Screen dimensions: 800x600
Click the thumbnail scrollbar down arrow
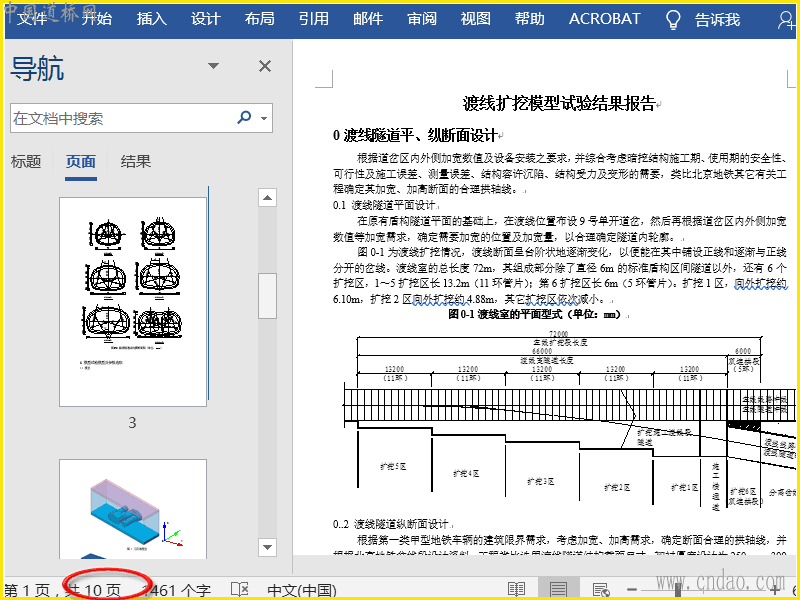tap(267, 547)
